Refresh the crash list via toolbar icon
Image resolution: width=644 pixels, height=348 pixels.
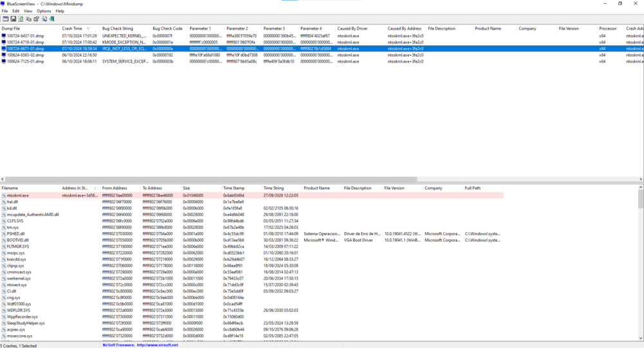(x=21, y=19)
